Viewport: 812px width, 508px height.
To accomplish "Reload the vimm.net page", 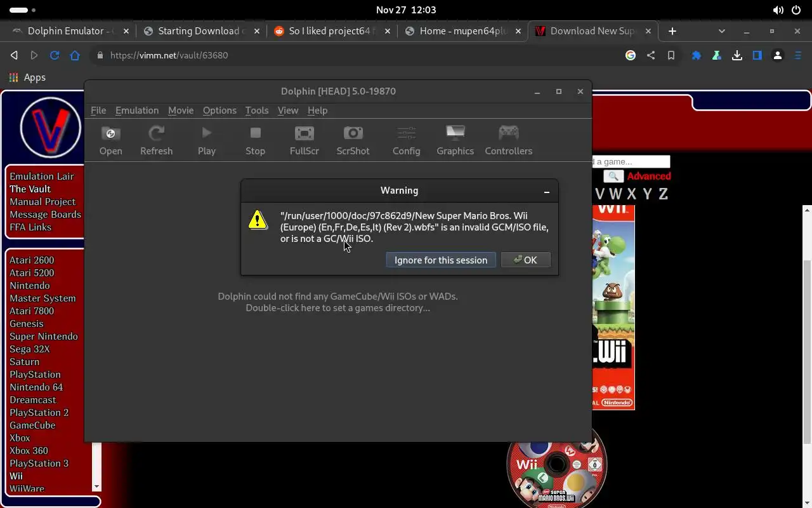I will click(x=55, y=55).
